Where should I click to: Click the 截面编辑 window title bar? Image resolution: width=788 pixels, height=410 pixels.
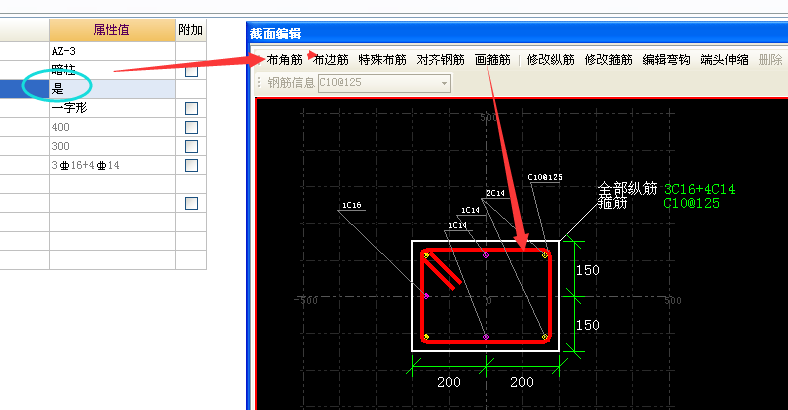pos(518,34)
